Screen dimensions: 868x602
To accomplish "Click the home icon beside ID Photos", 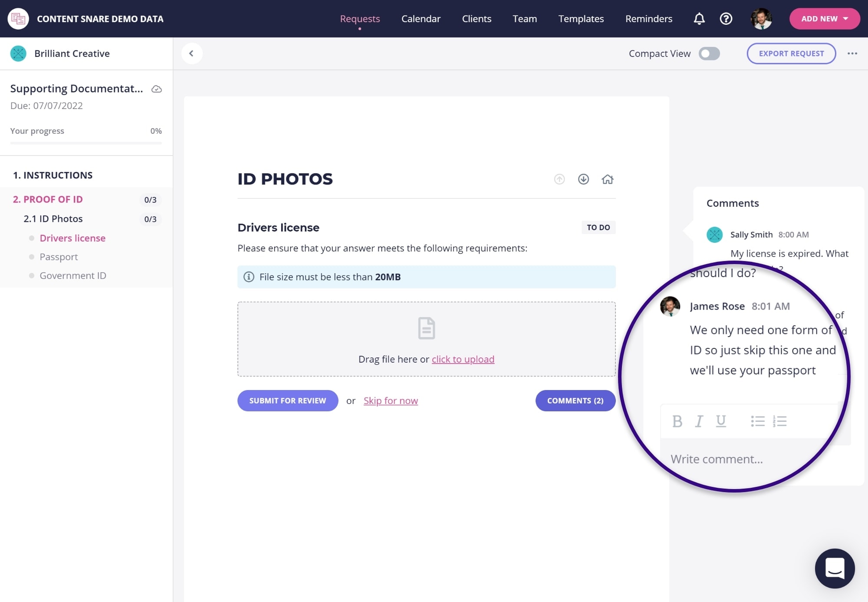I will pyautogui.click(x=608, y=179).
